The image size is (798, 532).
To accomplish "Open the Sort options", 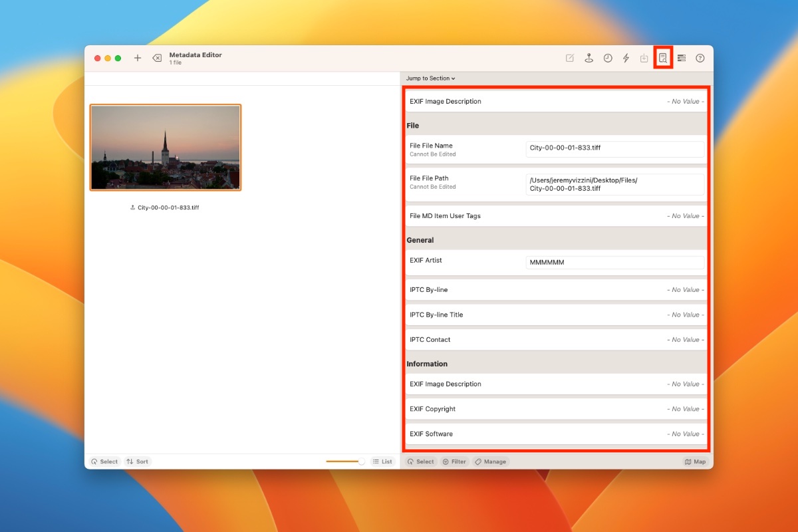I will click(x=137, y=461).
